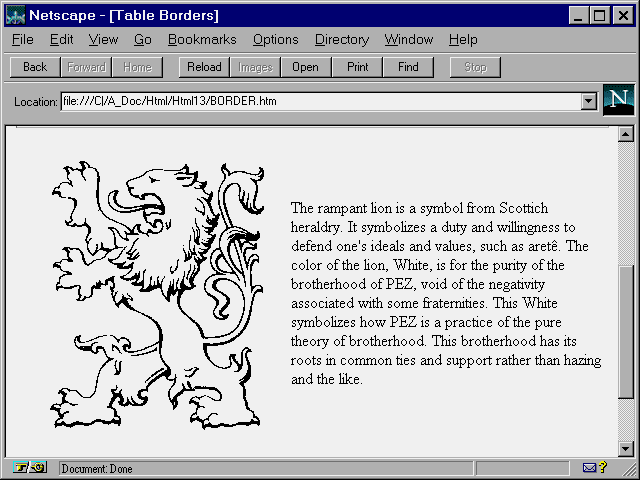Click the rampant lion image
The width and height of the screenshot is (640, 480).
click(160, 295)
